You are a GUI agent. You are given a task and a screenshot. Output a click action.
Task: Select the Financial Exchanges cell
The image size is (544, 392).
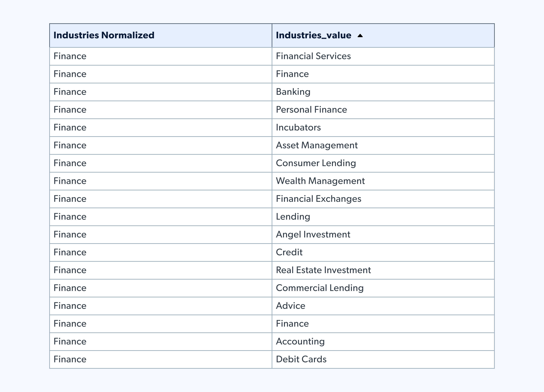(x=318, y=199)
